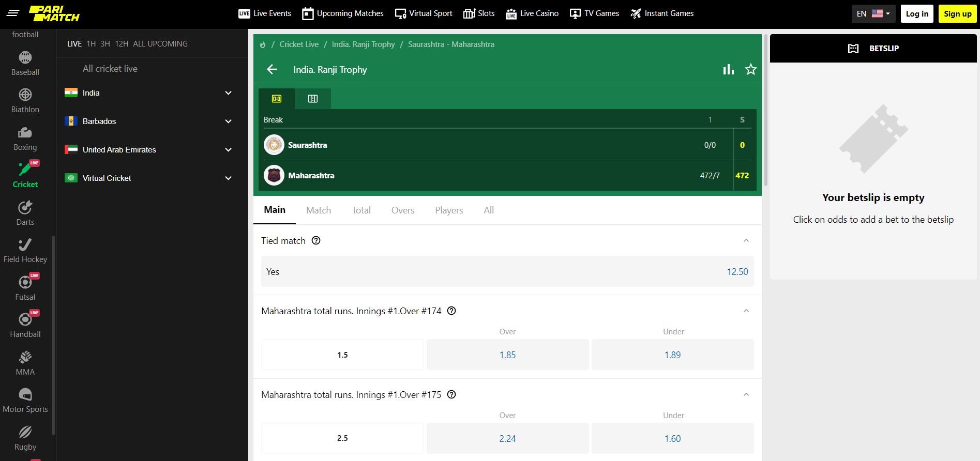This screenshot has width=980, height=461.
Task: Show help for Over #174 market
Action: click(451, 311)
